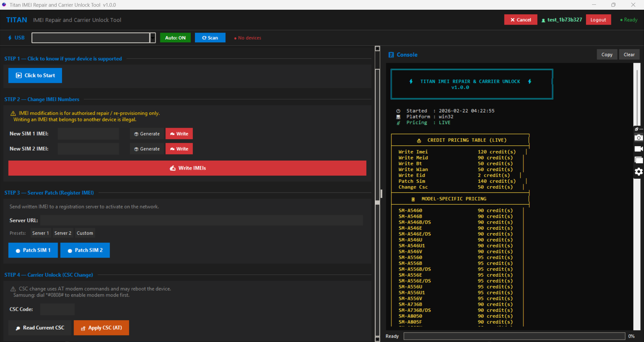Click the TITAN logo in header
Image resolution: width=644 pixels, height=342 pixels.
click(x=17, y=20)
